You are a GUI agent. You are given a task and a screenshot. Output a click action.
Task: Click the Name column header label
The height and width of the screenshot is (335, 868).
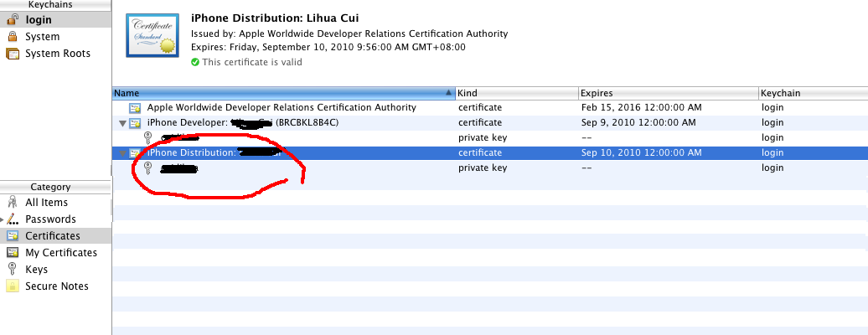coord(127,93)
